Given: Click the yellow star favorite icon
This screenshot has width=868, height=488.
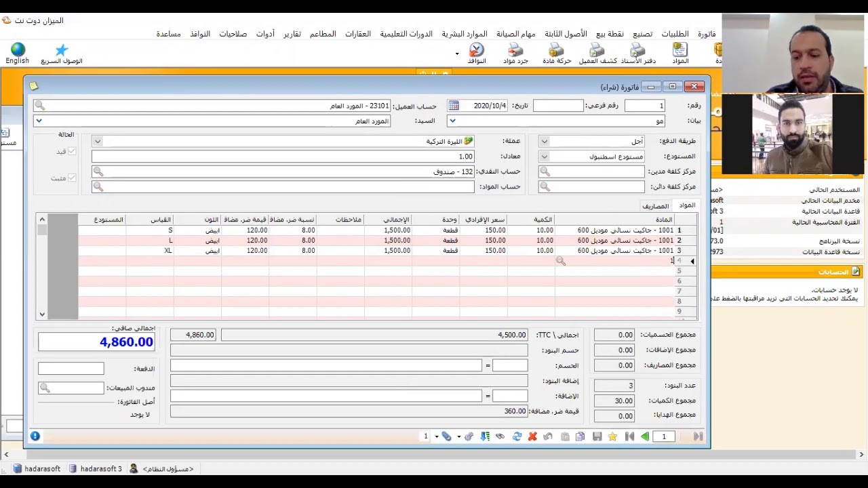Looking at the screenshot, I should (x=612, y=436).
